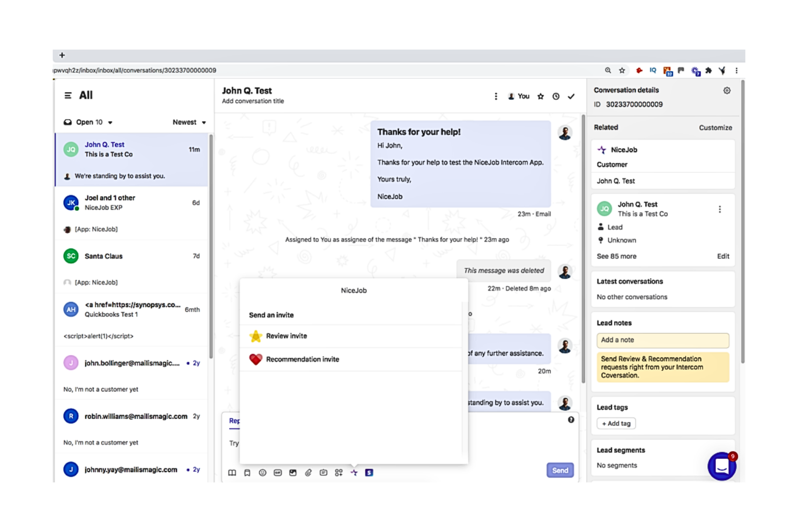The image size is (798, 532).
Task: Click the image upload icon in the composer
Action: pos(293,473)
